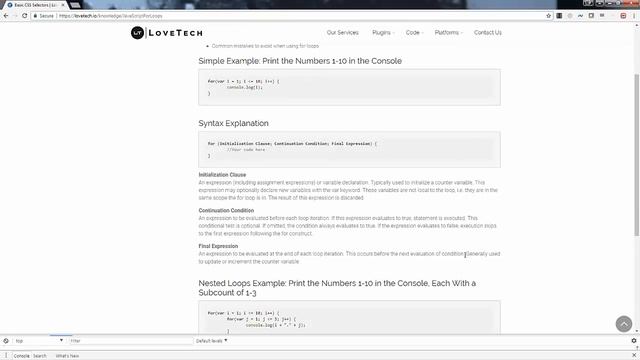
Task: Open DevTools console settings gear
Action: pyautogui.click(x=633, y=340)
